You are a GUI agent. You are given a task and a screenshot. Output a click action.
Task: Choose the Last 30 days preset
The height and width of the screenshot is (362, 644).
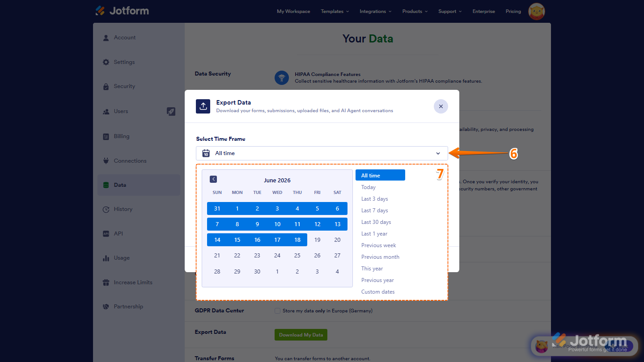point(376,222)
